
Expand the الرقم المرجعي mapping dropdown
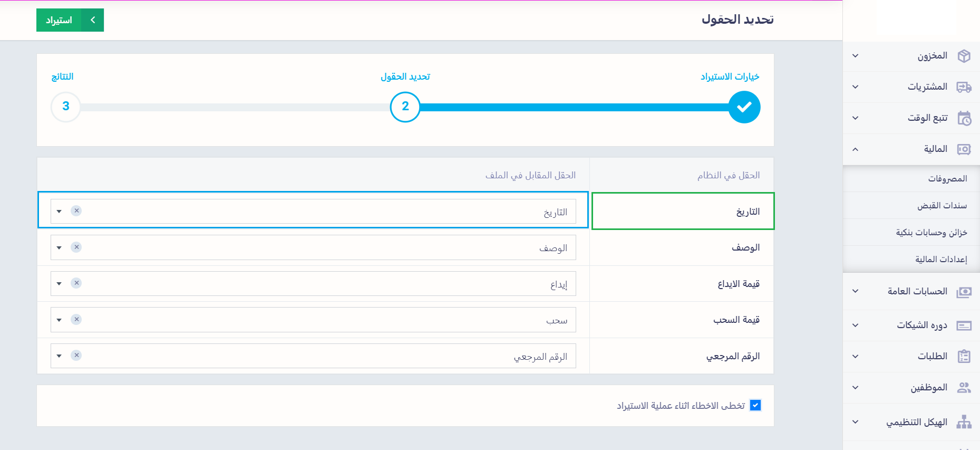coord(59,356)
